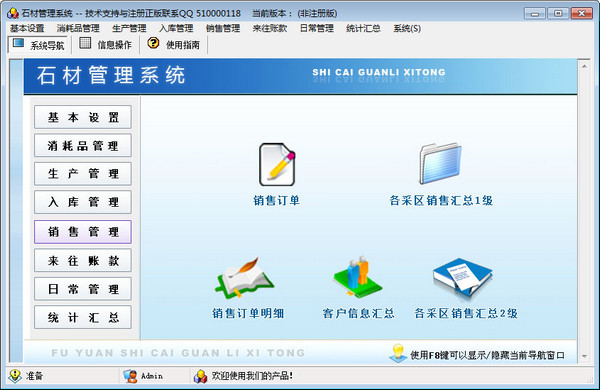Viewport: 600px width, 390px height.
Task: Select the 入库管理 sidebar button
Action: point(83,202)
